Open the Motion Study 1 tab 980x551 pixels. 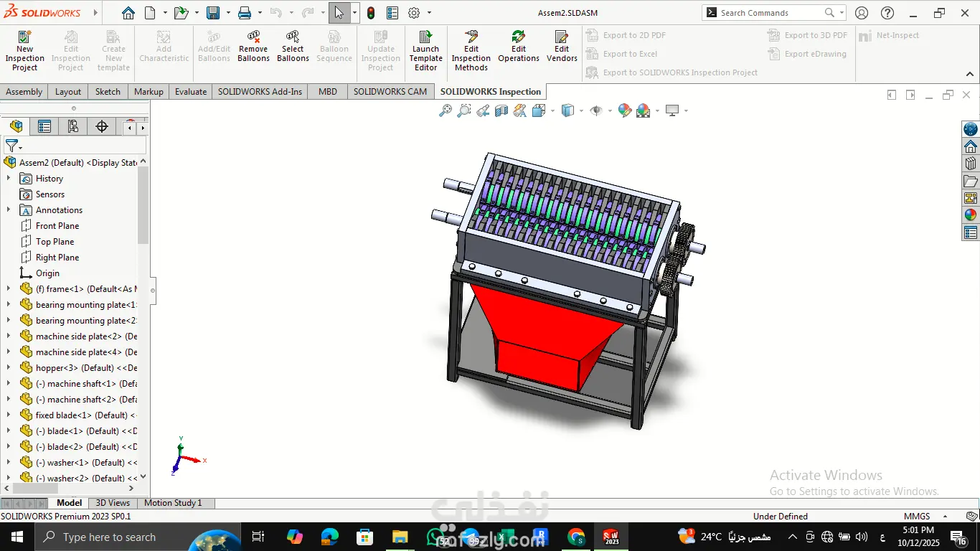pyautogui.click(x=173, y=503)
